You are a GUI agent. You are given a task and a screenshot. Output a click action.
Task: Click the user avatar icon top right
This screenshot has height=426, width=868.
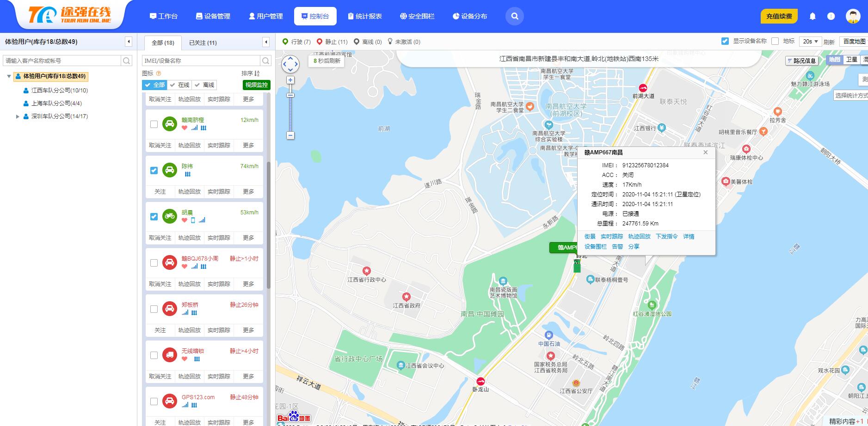point(853,16)
